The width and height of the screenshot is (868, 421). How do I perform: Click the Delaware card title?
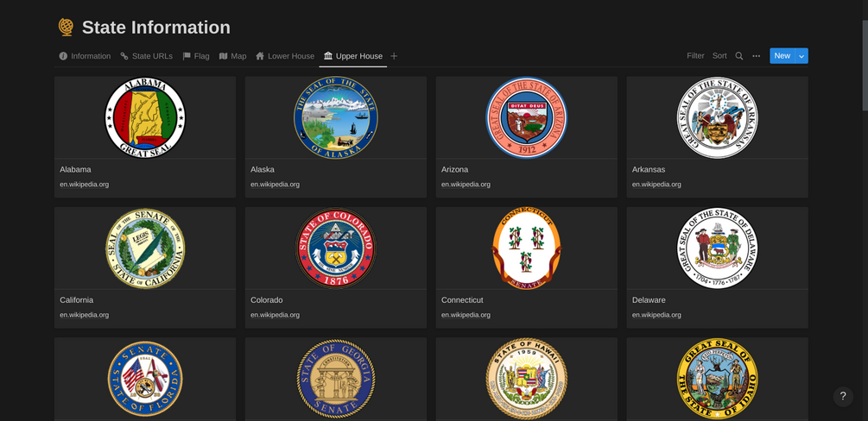tap(649, 300)
